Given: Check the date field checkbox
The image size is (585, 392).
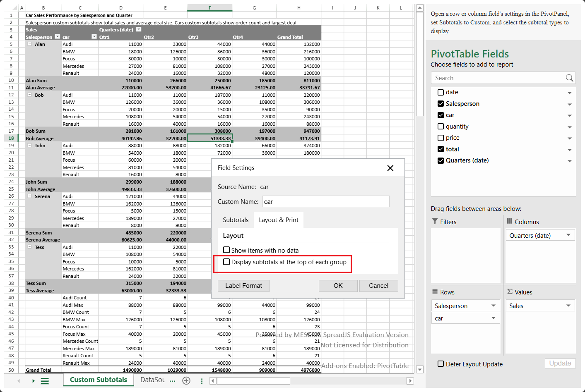Looking at the screenshot, I should tap(441, 92).
